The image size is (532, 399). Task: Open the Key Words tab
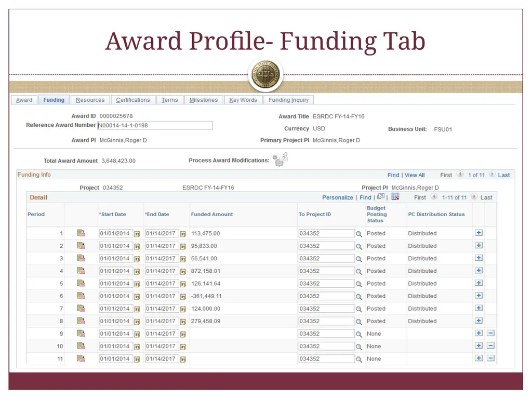click(x=243, y=100)
